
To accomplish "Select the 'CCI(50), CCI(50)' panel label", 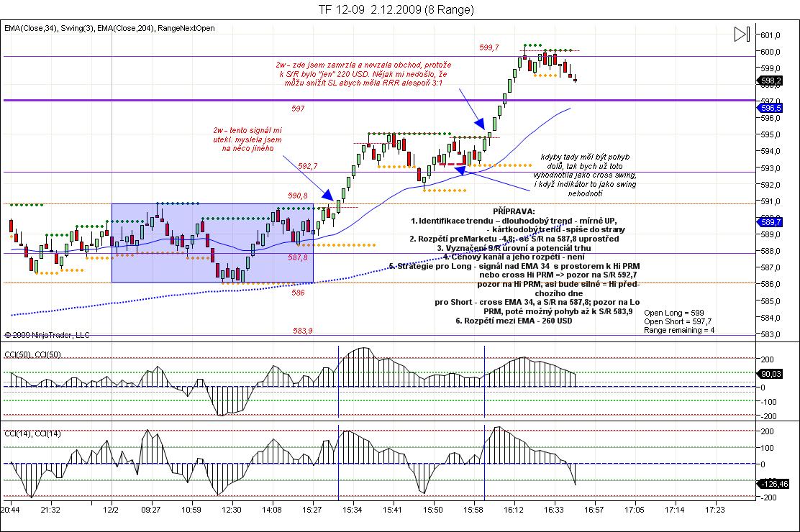I will [x=32, y=354].
